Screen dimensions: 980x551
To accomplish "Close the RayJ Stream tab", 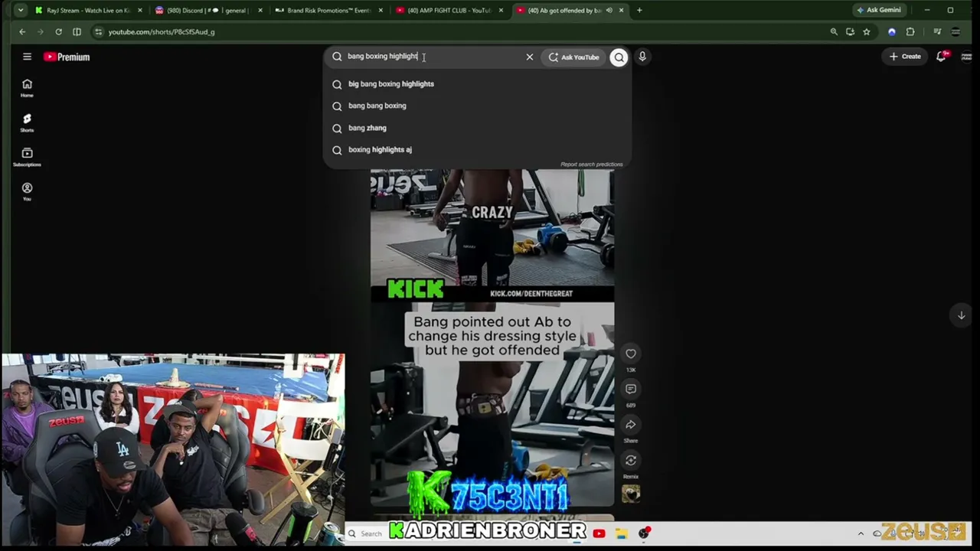I will (x=139, y=10).
